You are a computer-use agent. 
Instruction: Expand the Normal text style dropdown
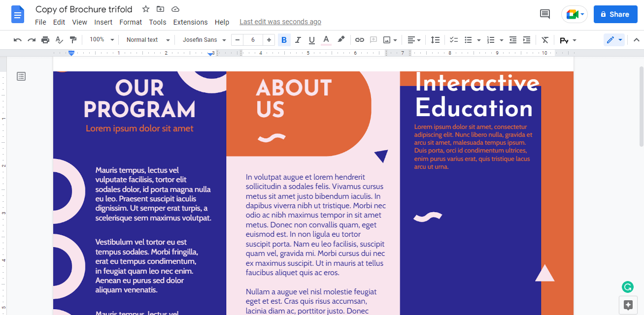click(148, 40)
